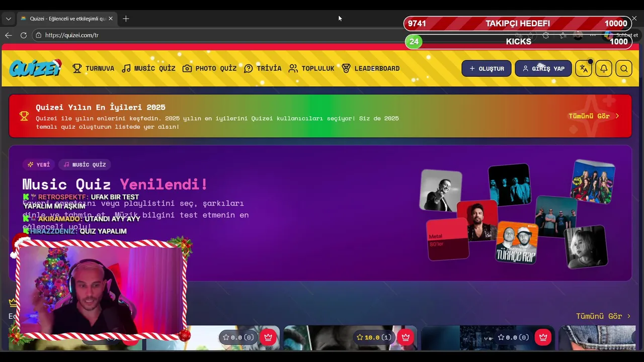Click Tümünü Gör in the 2025 banner
The width and height of the screenshot is (644, 362).
tap(594, 116)
